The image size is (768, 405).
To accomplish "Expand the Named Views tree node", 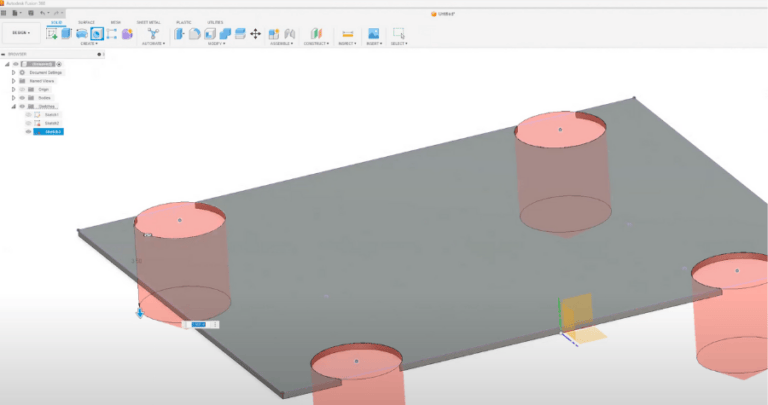I will coord(13,80).
